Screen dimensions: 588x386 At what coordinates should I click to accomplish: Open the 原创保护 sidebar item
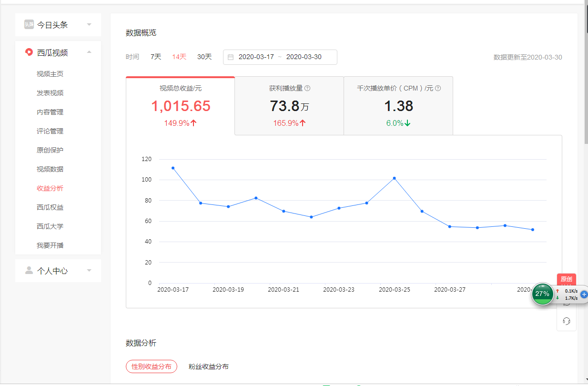50,150
